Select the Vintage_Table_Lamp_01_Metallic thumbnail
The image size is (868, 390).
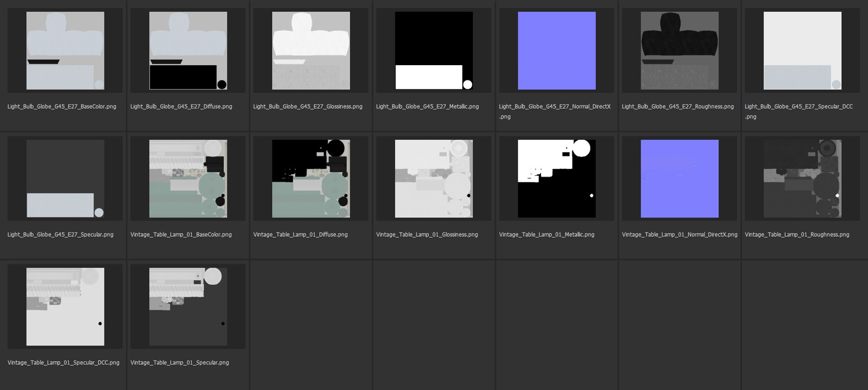pos(557,179)
